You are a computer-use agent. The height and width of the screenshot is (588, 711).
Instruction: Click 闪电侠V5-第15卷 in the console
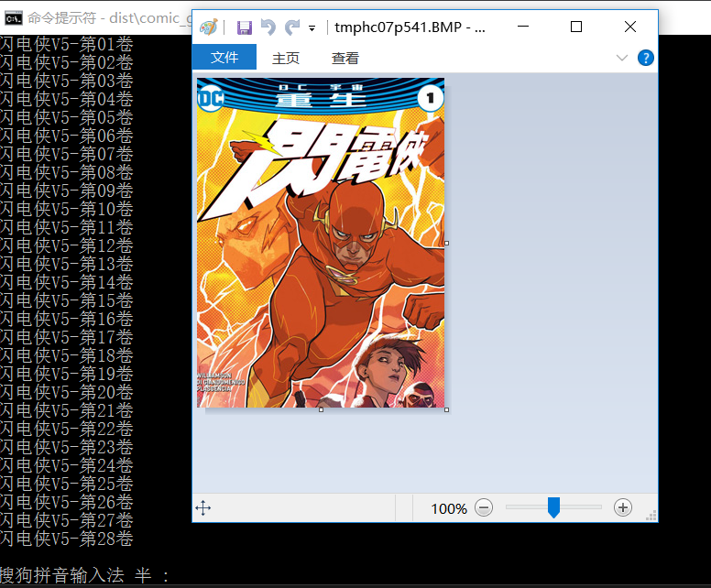point(67,301)
